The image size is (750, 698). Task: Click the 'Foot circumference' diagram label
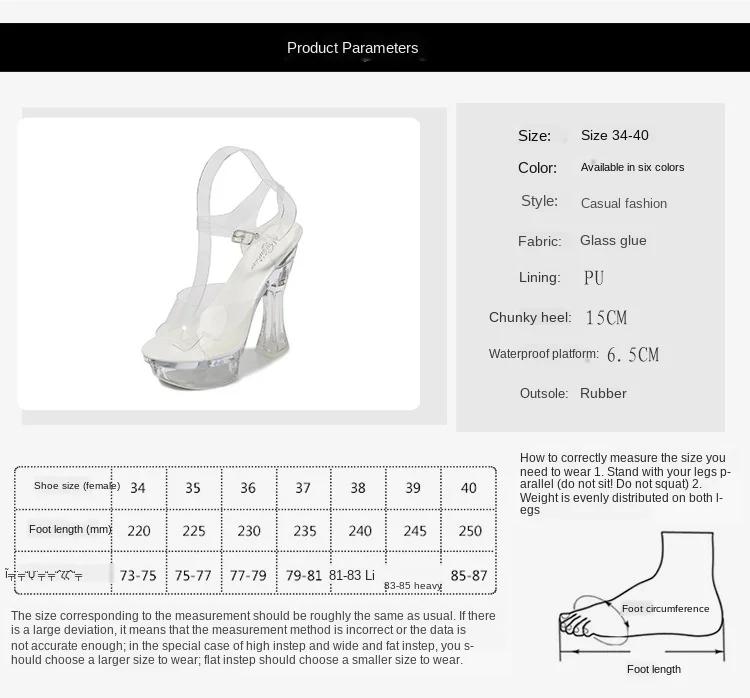click(x=665, y=609)
